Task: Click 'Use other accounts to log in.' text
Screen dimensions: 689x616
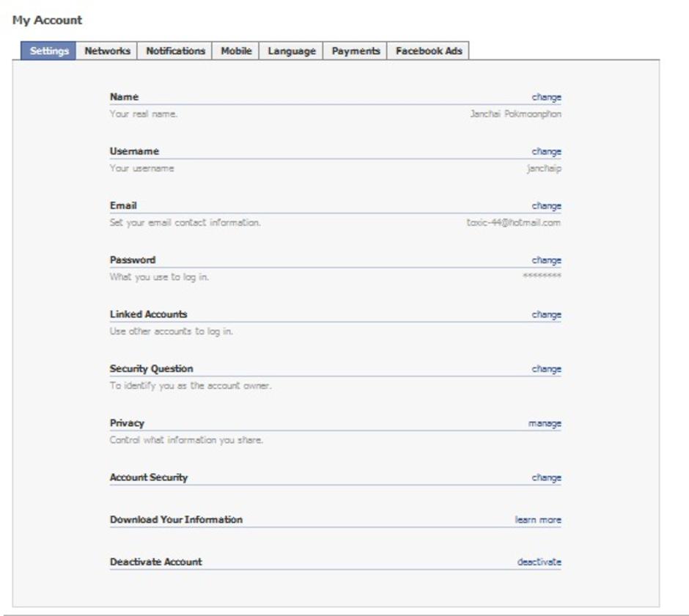Action: click(172, 331)
